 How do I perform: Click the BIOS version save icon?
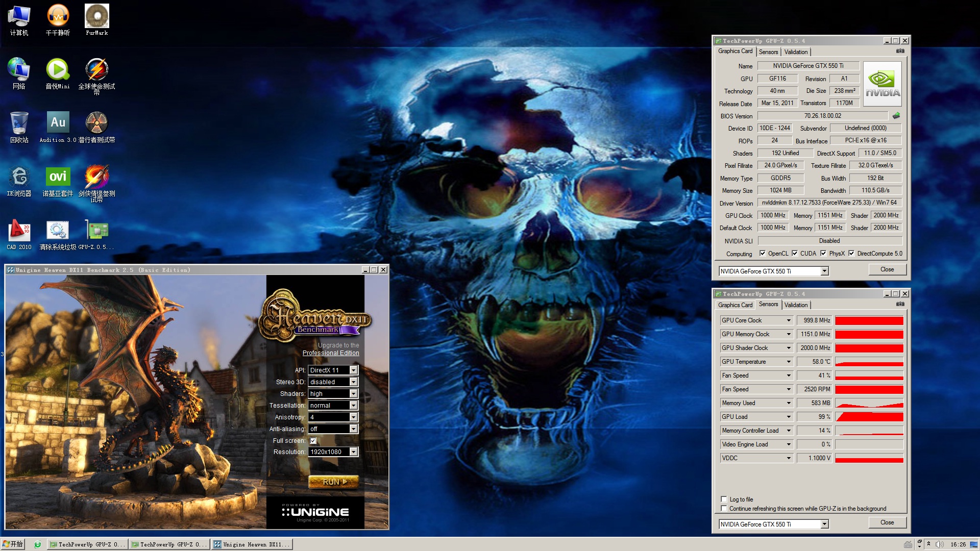(896, 116)
